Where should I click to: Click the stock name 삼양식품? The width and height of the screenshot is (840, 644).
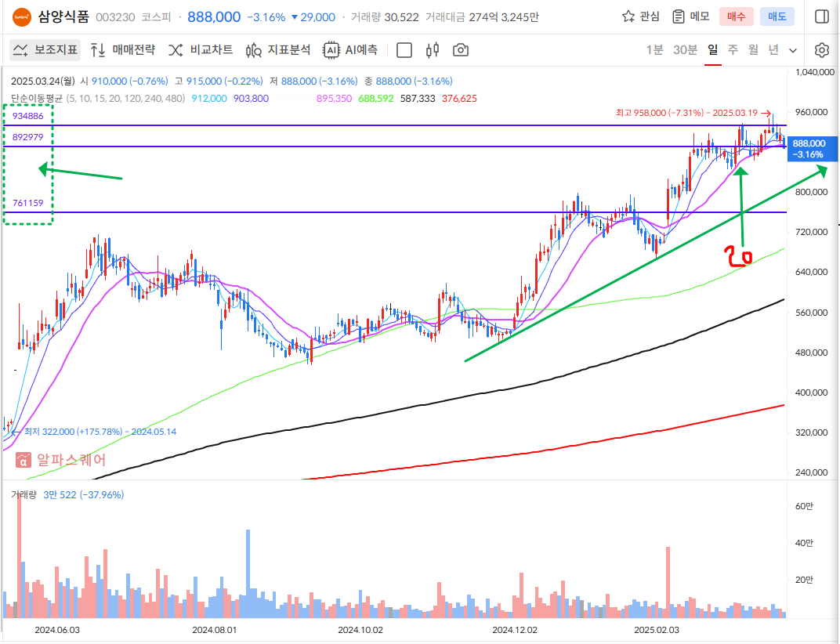[x=63, y=16]
